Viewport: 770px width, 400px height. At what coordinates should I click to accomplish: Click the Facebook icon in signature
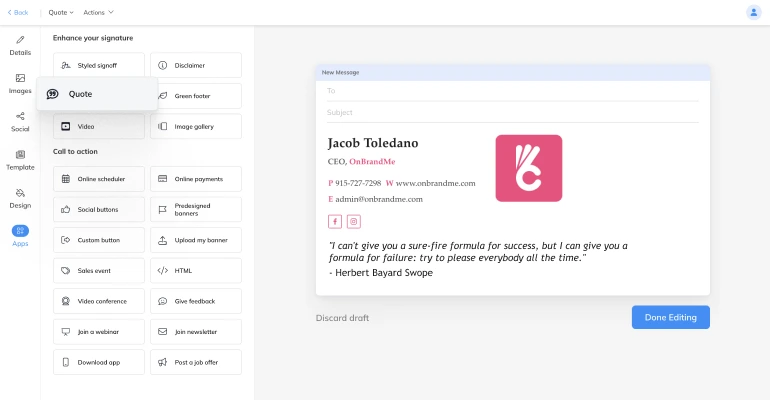click(x=335, y=221)
